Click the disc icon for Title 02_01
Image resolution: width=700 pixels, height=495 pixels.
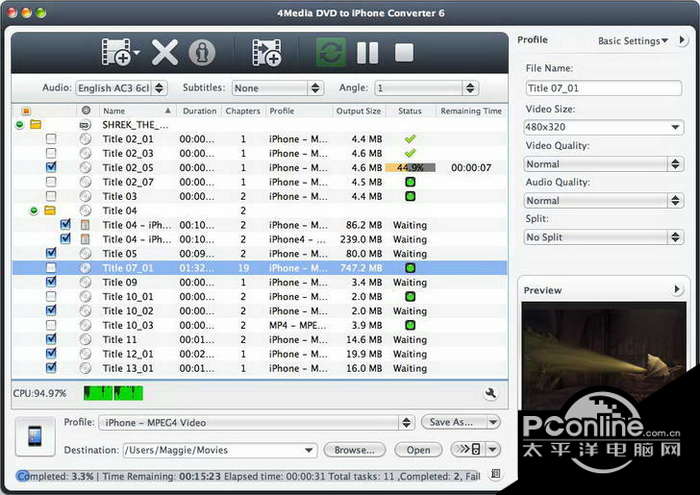pyautogui.click(x=85, y=139)
